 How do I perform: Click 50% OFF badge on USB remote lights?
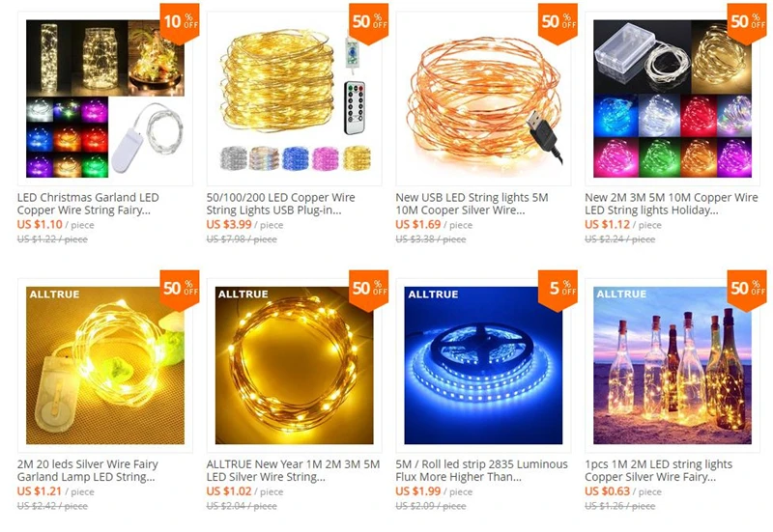(369, 22)
